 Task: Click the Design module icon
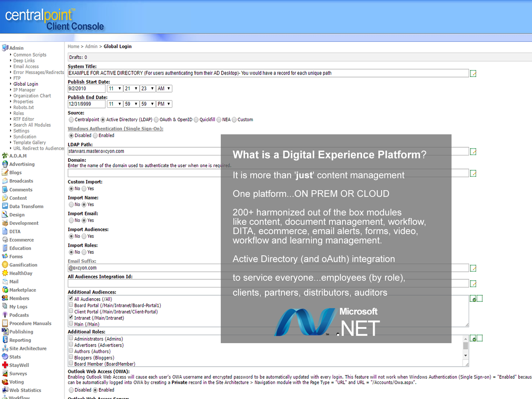click(x=5, y=214)
